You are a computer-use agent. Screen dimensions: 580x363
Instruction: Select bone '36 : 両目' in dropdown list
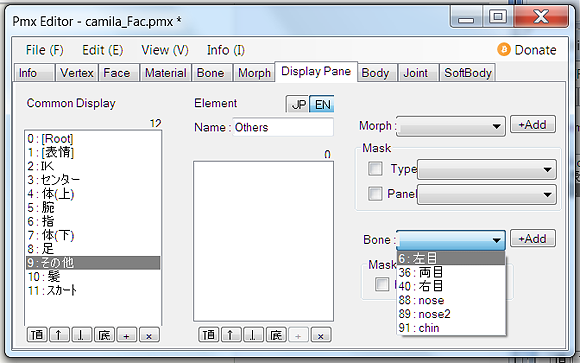coord(451,272)
